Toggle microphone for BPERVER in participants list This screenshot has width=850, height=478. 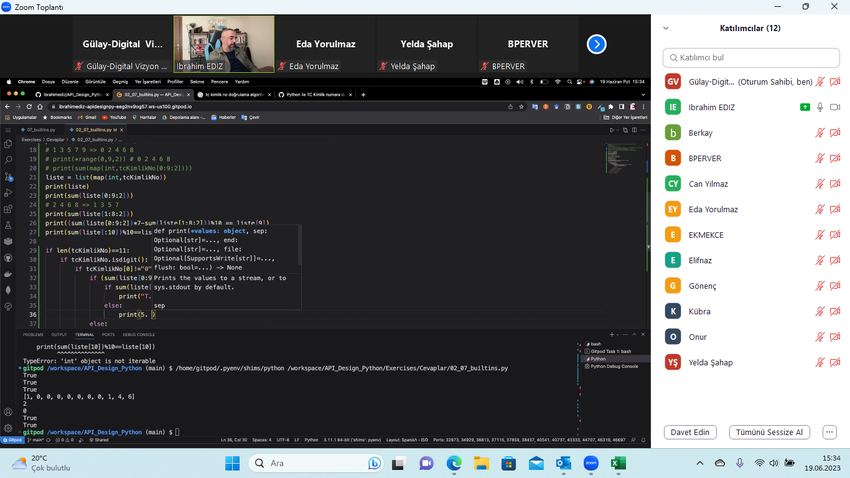820,158
